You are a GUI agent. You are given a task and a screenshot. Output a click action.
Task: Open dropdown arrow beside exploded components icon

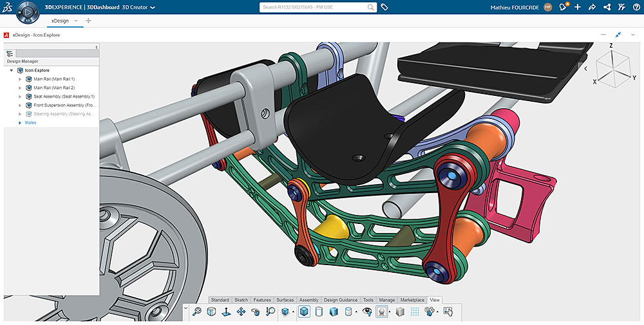[438, 312]
